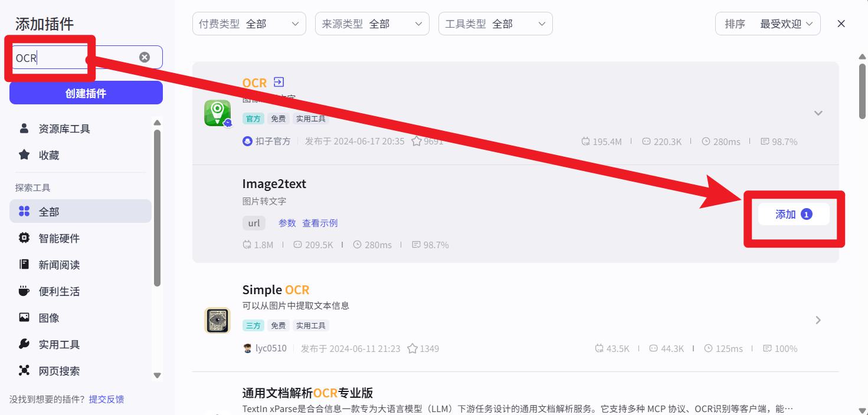Click the 创建插件 button
Image resolution: width=868 pixels, height=415 pixels.
[x=86, y=93]
